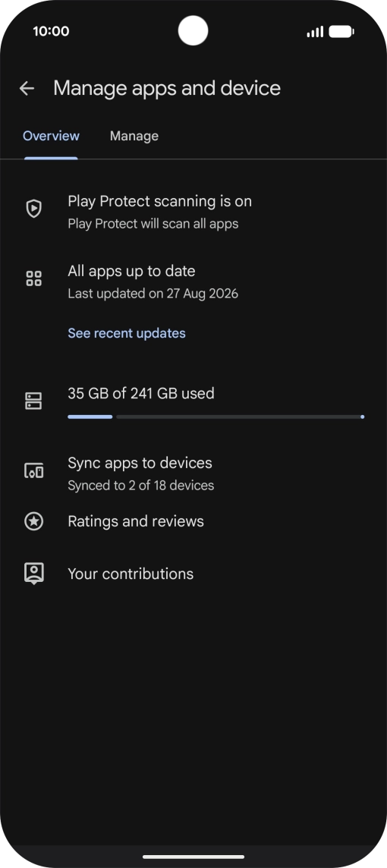The image size is (387, 868).
Task: Open All apps up to date
Action: tap(193, 281)
